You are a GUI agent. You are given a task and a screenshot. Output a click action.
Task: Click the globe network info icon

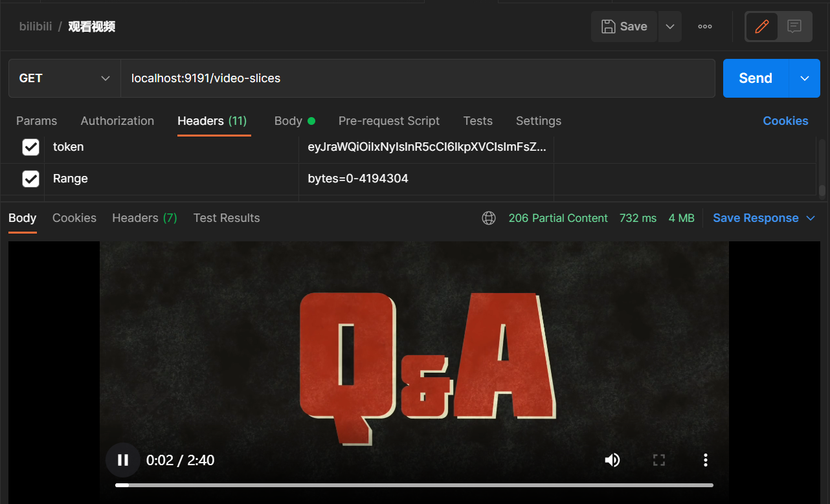tap(489, 218)
